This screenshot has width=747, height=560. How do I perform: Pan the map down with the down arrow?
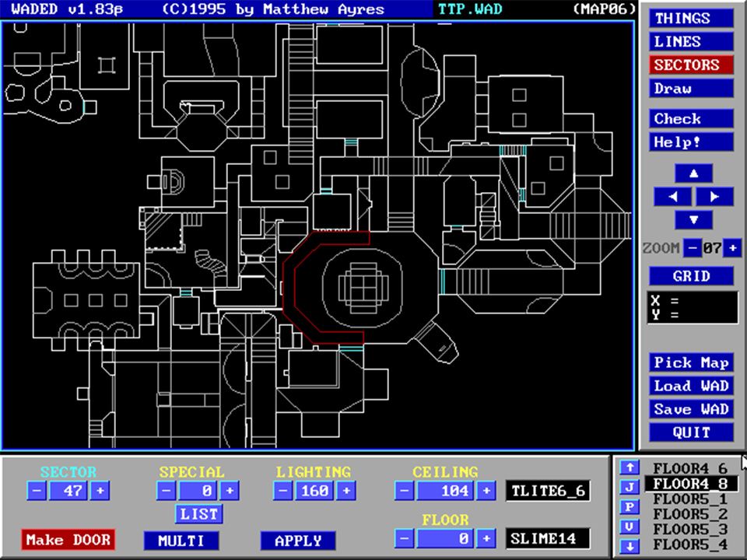tap(693, 220)
